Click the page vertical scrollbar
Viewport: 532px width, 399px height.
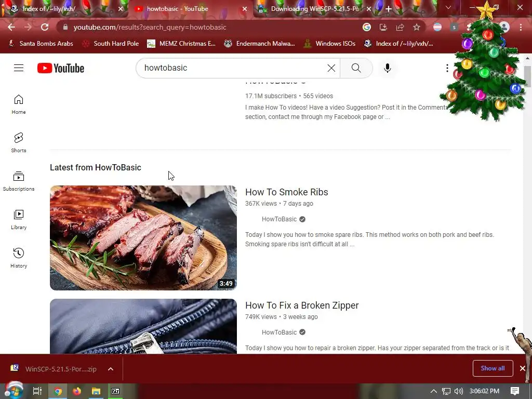click(527, 76)
